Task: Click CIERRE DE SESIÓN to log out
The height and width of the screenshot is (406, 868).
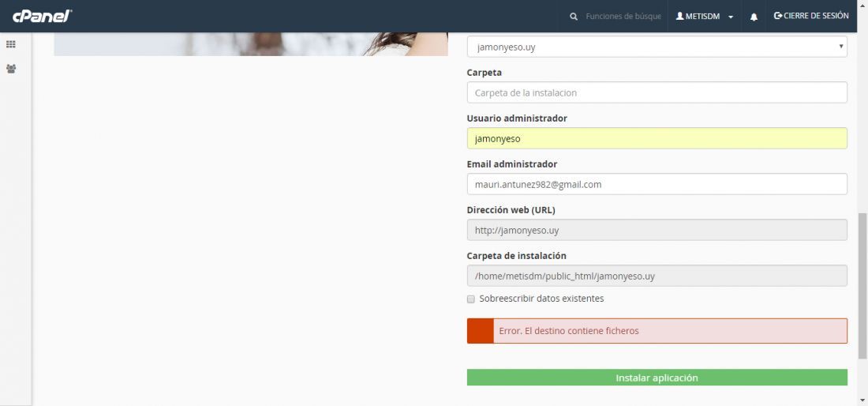Action: coord(811,16)
